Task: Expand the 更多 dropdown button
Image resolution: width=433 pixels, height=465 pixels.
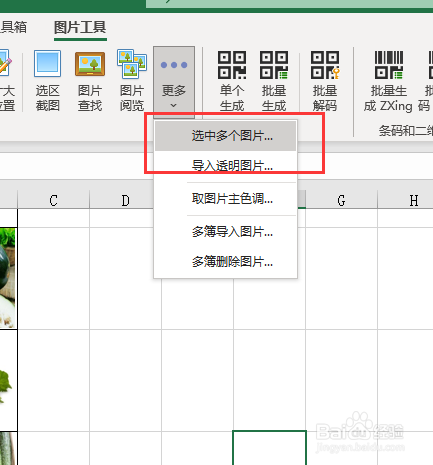Action: [x=174, y=82]
